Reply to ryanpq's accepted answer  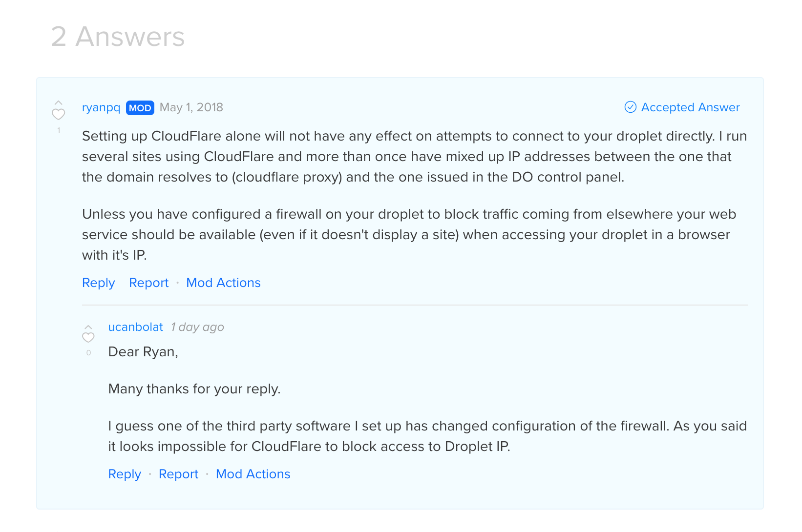(99, 283)
